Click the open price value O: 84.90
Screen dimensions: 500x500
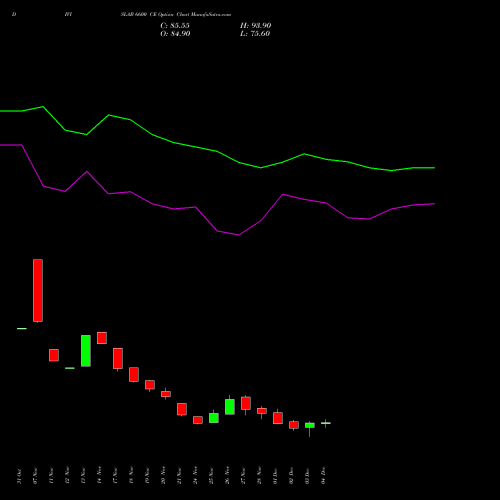pyautogui.click(x=175, y=34)
